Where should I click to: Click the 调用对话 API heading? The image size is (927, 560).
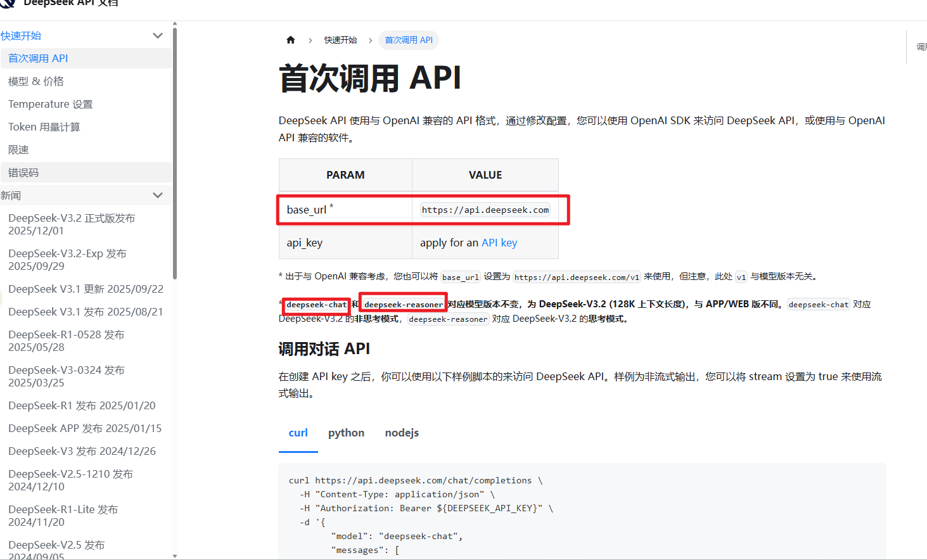tap(324, 349)
